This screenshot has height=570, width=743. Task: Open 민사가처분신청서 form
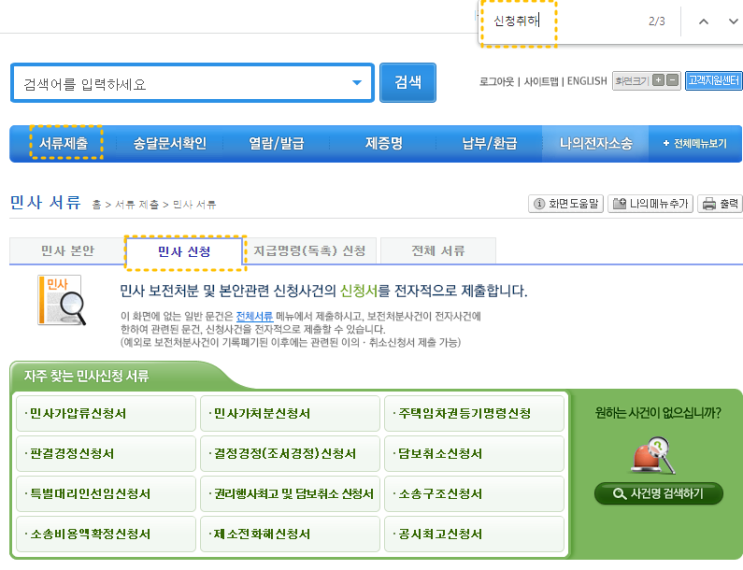point(290,414)
